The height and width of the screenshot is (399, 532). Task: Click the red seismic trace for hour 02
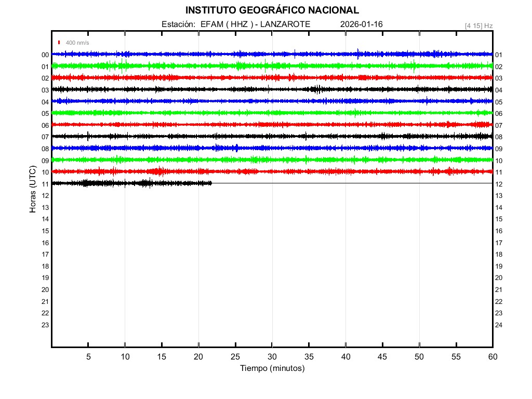tap(272, 77)
